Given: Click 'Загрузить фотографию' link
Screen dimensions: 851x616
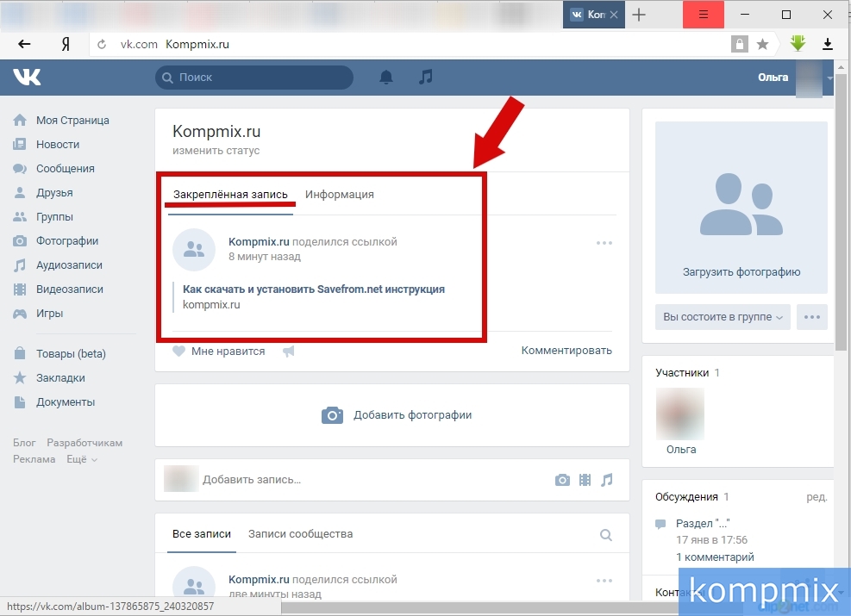Looking at the screenshot, I should [741, 272].
